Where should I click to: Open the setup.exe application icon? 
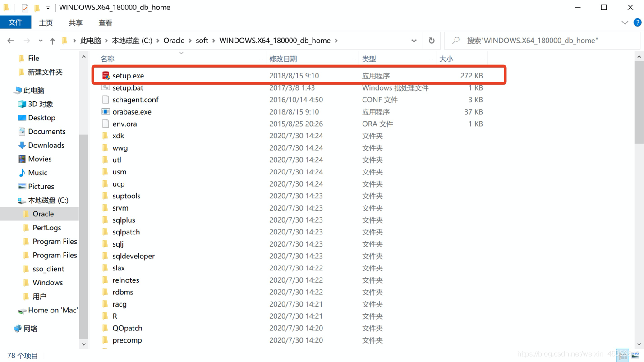106,76
